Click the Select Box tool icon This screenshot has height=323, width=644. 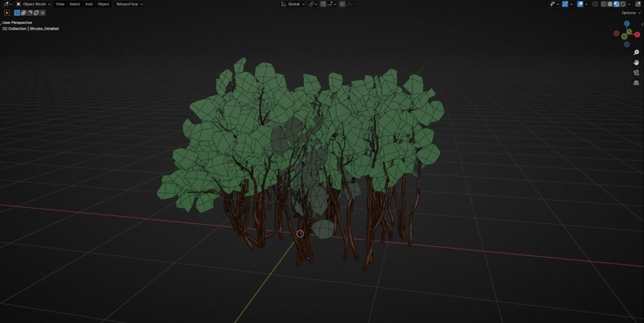(x=7, y=13)
